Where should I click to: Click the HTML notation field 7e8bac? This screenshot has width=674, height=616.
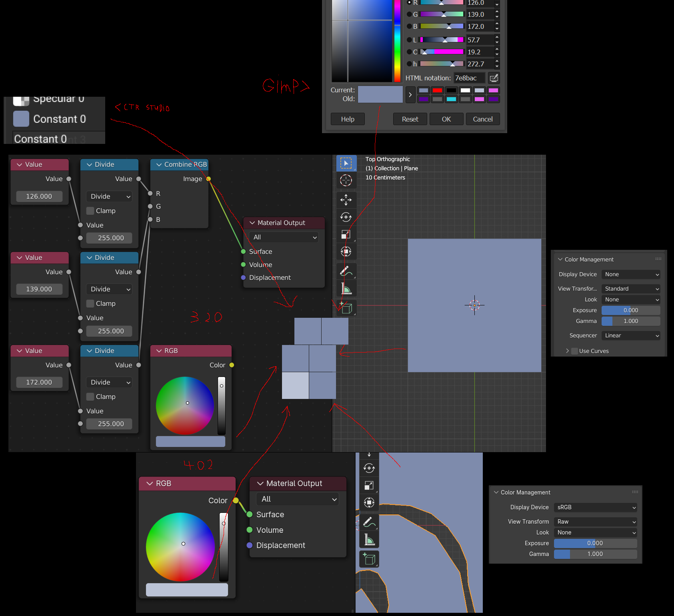[469, 78]
